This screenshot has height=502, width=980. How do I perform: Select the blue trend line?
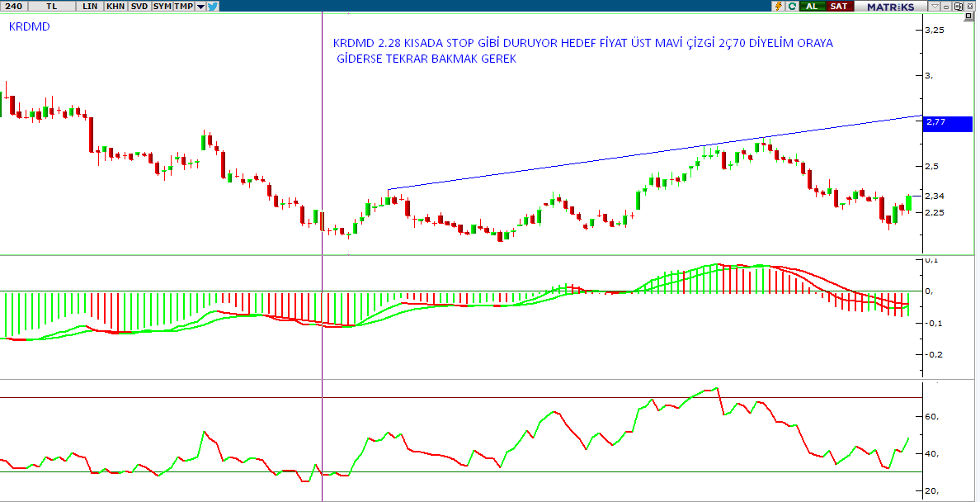(x=655, y=152)
